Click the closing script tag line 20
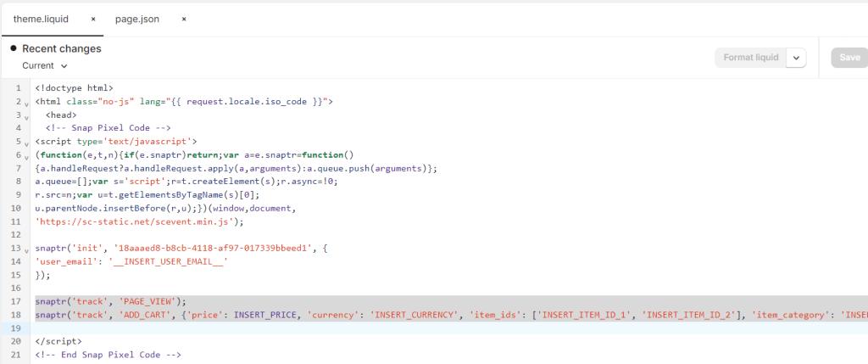 pyautogui.click(x=58, y=341)
